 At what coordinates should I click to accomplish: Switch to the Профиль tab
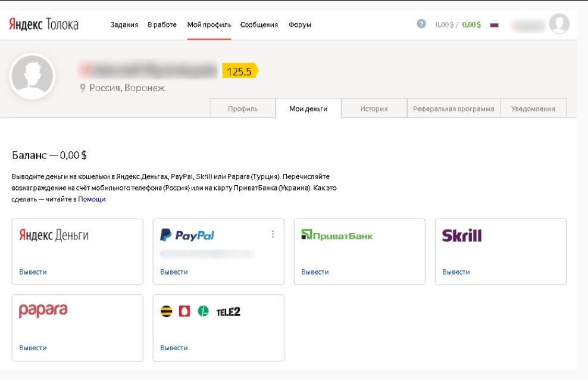pos(243,108)
